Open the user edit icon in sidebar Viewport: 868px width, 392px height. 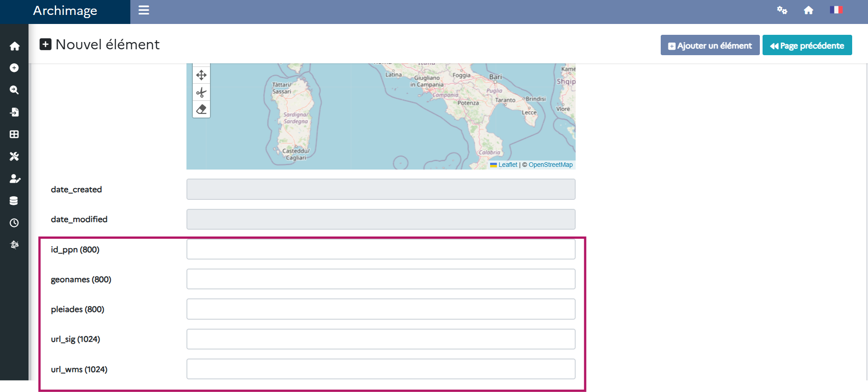[x=14, y=179]
